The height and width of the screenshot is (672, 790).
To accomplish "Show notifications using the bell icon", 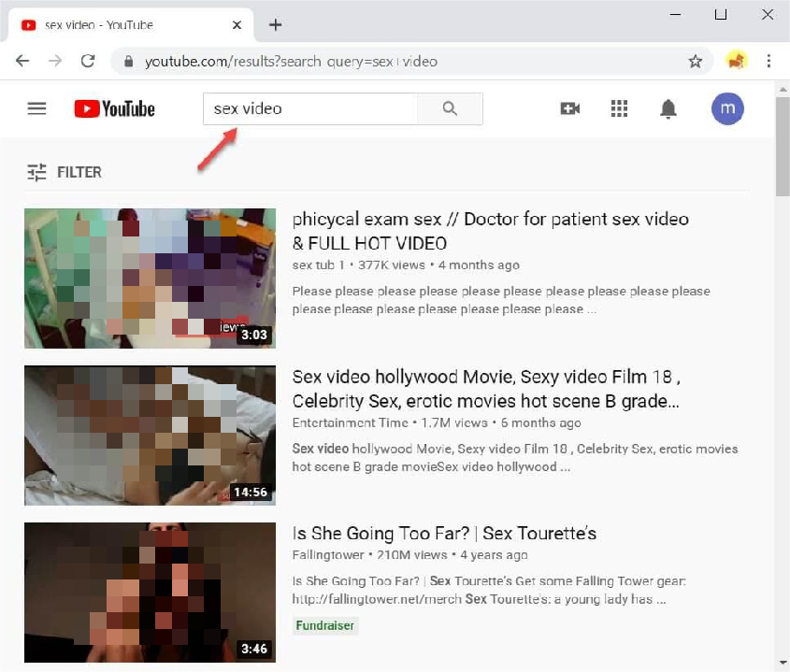I will [x=668, y=109].
